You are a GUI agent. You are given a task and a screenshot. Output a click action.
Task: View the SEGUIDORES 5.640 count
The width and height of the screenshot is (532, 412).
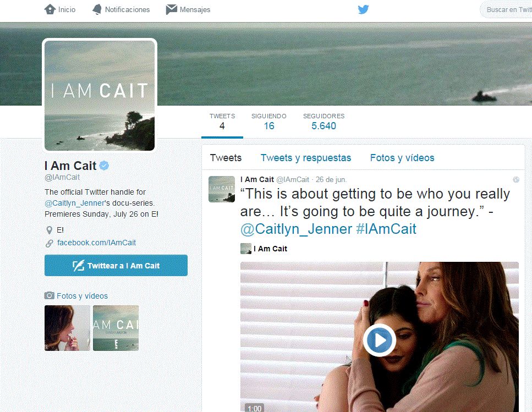pyautogui.click(x=323, y=122)
